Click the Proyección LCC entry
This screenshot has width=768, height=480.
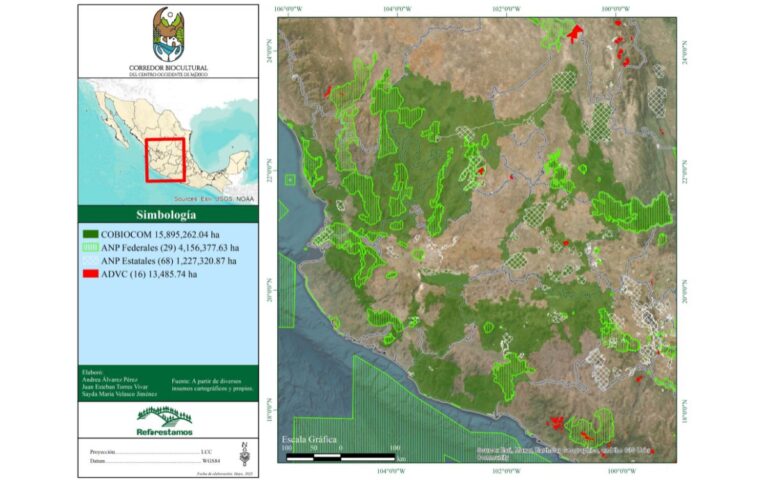tap(151, 452)
